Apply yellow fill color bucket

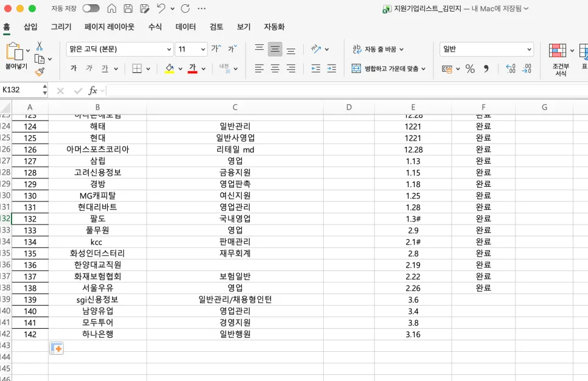click(169, 68)
